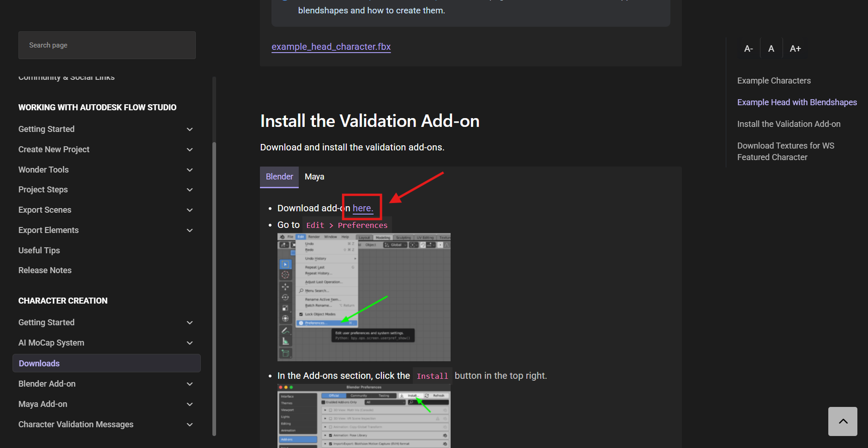
Task: Select the Blender tab
Action: pos(279,177)
